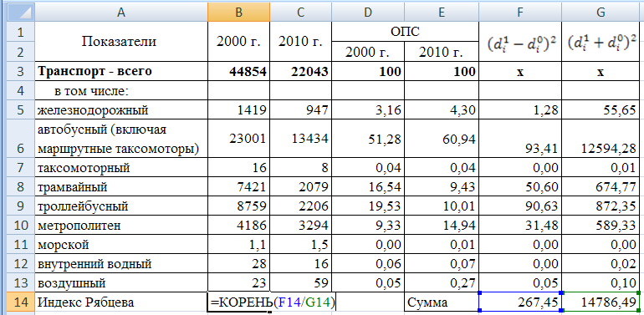
Task: Click the cell with value 3,16
Action: (368, 110)
